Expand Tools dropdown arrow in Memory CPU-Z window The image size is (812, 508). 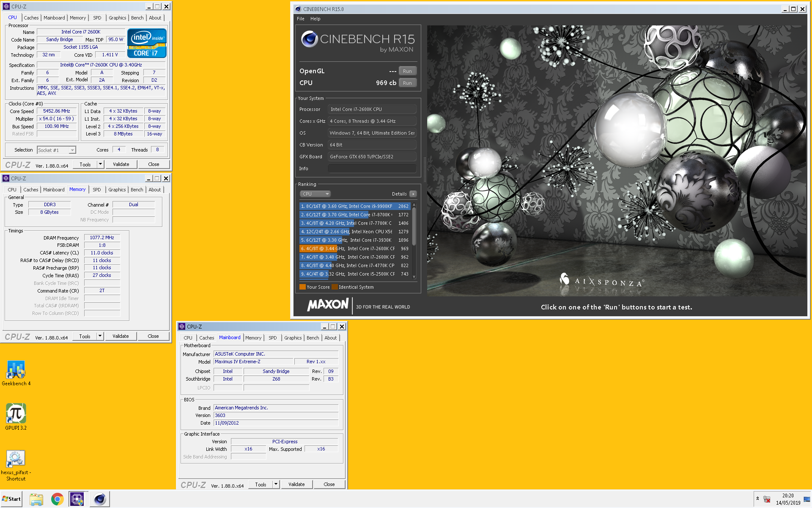point(100,336)
